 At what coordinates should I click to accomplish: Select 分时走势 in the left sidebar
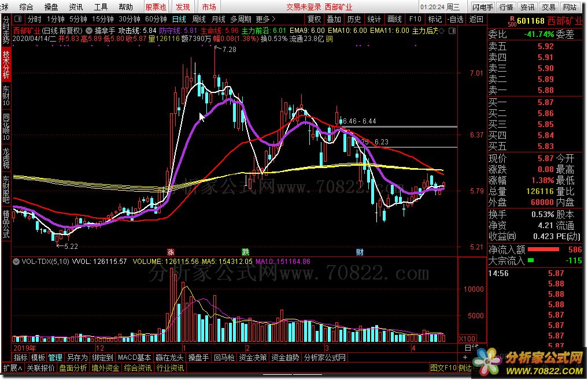[6, 29]
